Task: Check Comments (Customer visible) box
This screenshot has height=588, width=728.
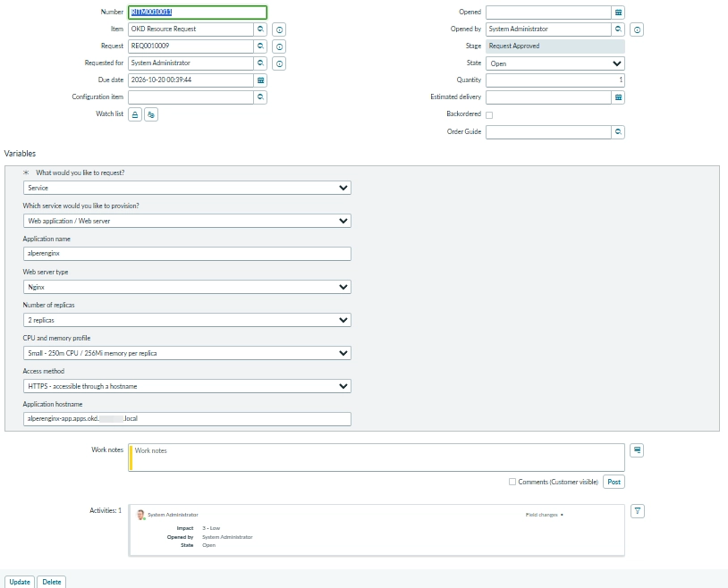Action: (512, 482)
